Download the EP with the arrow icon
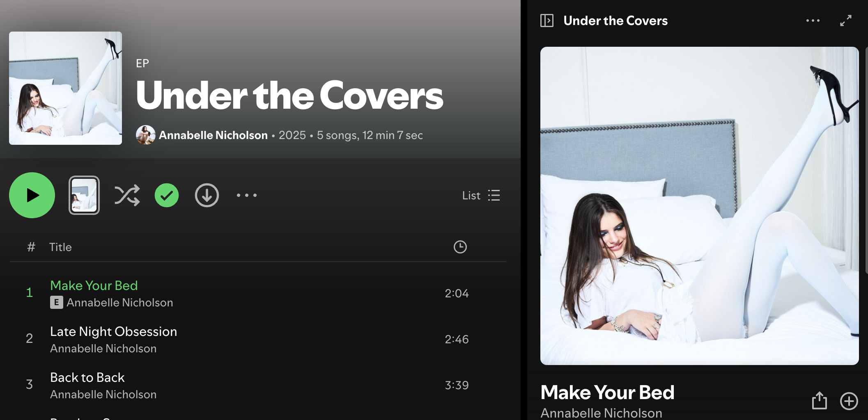868x420 pixels. point(207,195)
